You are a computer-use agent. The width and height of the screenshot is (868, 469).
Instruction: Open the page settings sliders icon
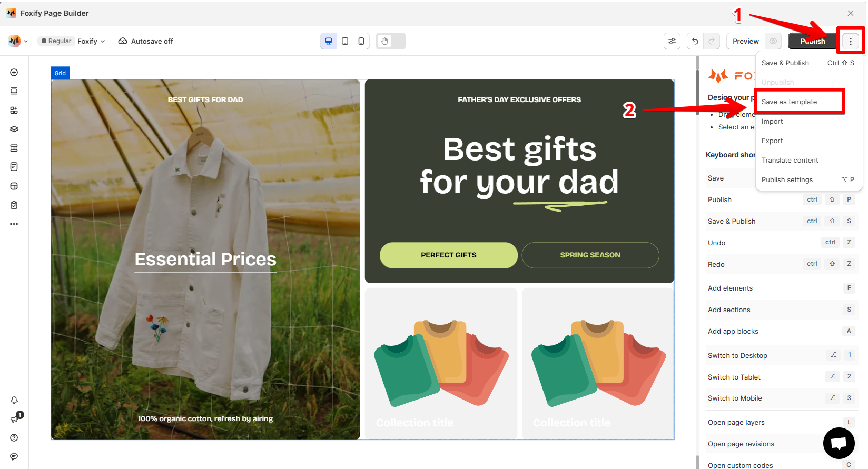point(672,41)
